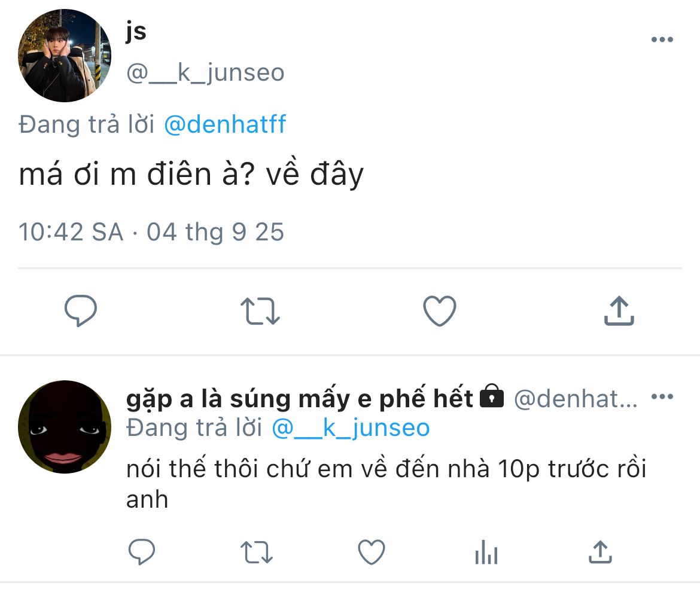Reply to the js tweet
This screenshot has width=700, height=592.
click(81, 312)
